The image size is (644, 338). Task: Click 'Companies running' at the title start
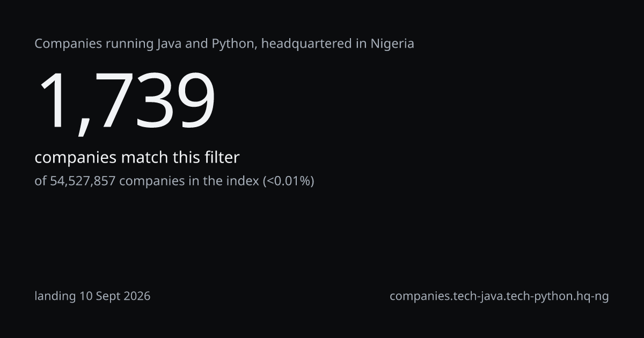[93, 44]
